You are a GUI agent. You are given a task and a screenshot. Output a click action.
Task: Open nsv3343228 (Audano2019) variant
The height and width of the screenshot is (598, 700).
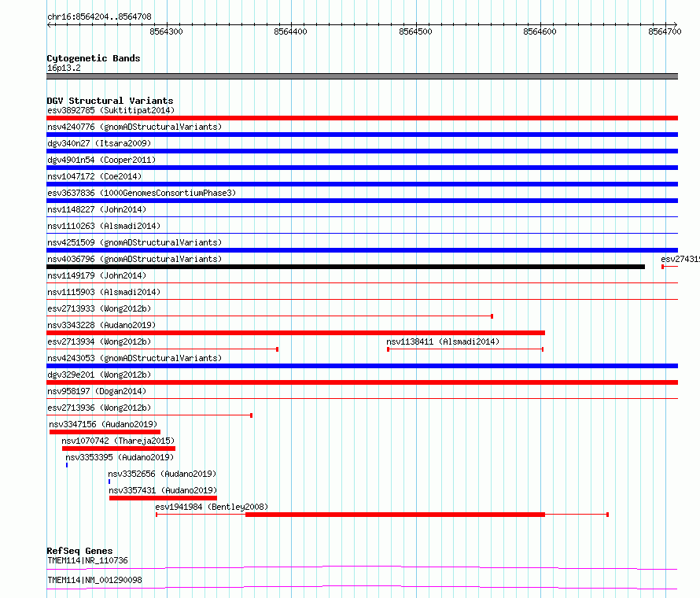pos(101,325)
